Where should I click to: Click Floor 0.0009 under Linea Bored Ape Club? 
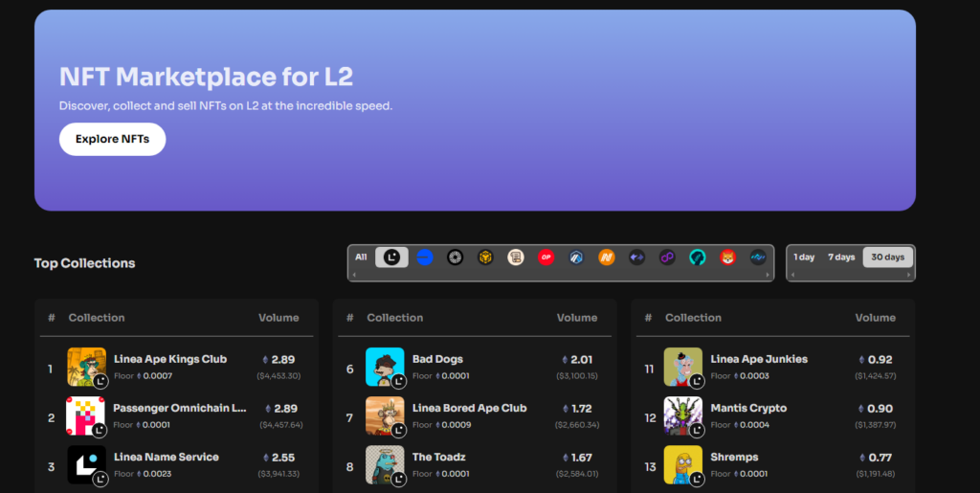click(442, 425)
